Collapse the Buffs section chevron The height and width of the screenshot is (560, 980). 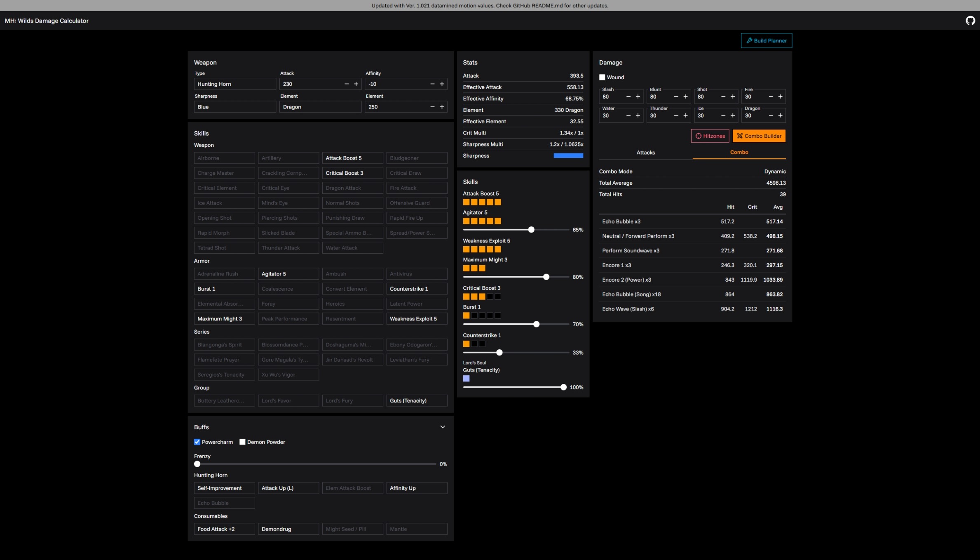click(x=443, y=427)
